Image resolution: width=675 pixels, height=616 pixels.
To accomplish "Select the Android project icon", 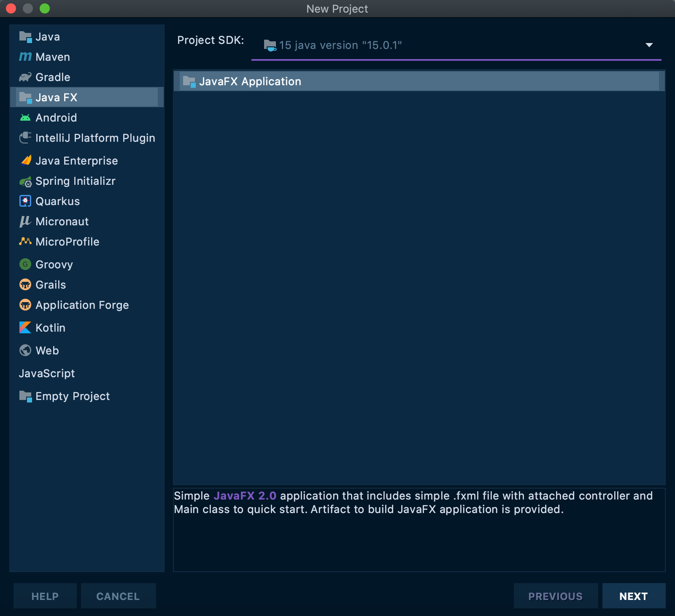I will (x=25, y=117).
